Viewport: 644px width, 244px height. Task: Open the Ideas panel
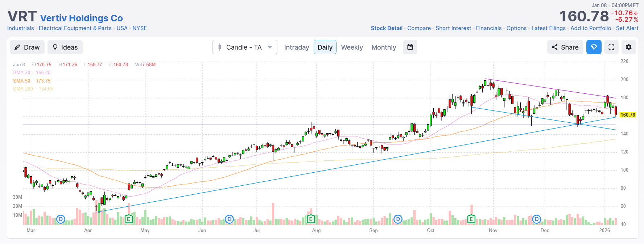coord(65,47)
